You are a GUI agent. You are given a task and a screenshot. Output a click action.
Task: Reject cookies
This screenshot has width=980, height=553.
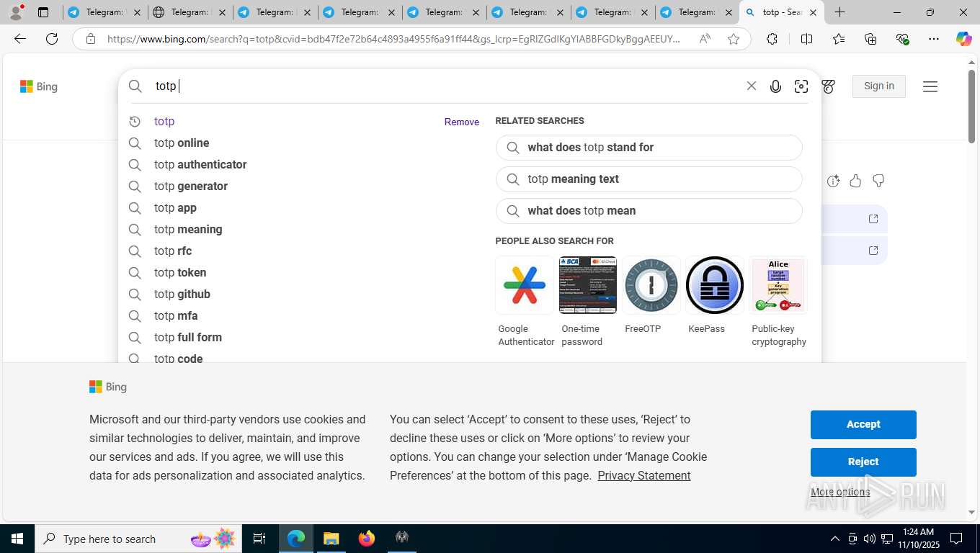(x=863, y=462)
